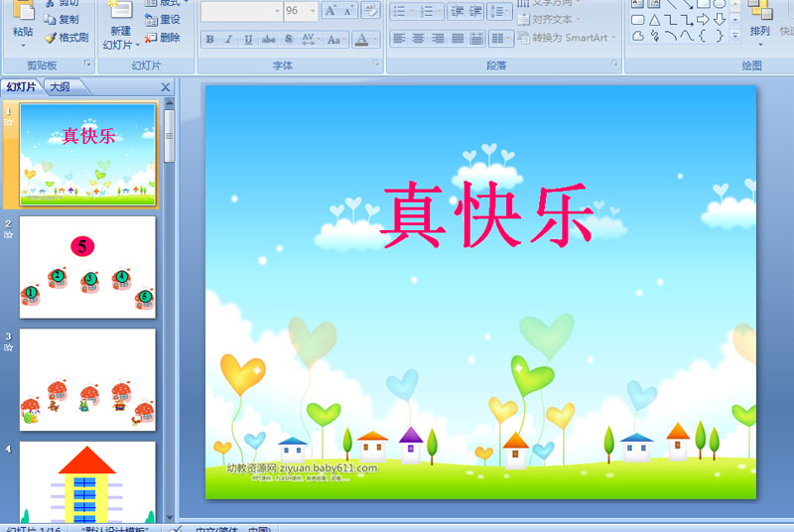Open Align Text (对齐文本) menu
794x532 pixels.
click(x=549, y=20)
